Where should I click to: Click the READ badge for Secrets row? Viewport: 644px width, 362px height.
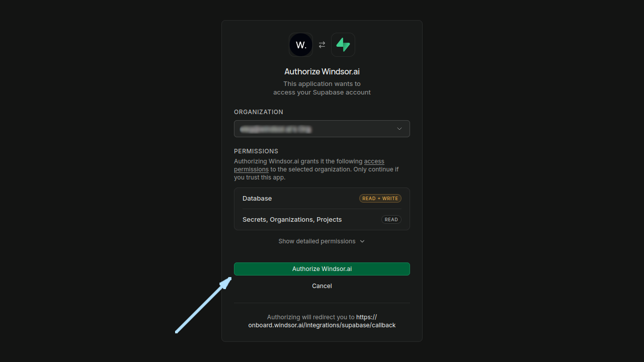[x=391, y=220]
